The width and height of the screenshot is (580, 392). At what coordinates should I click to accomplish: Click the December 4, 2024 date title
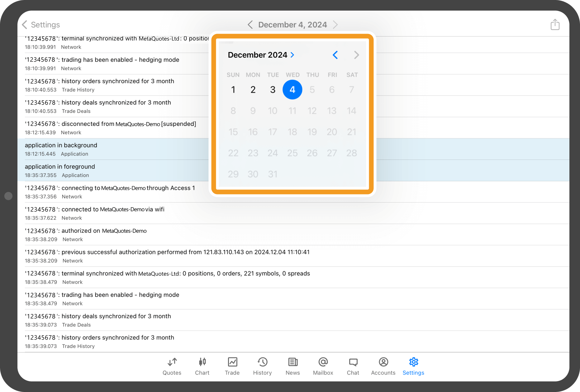tap(292, 25)
